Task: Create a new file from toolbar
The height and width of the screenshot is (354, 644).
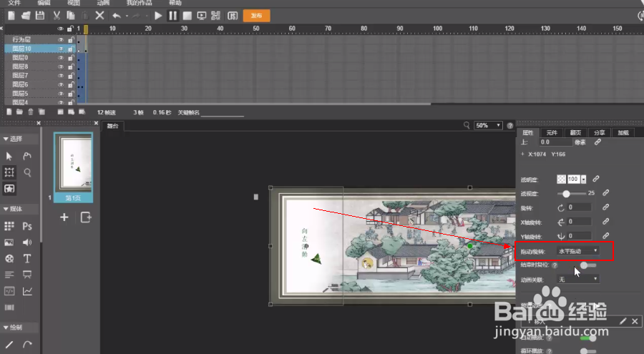Action: (11, 16)
